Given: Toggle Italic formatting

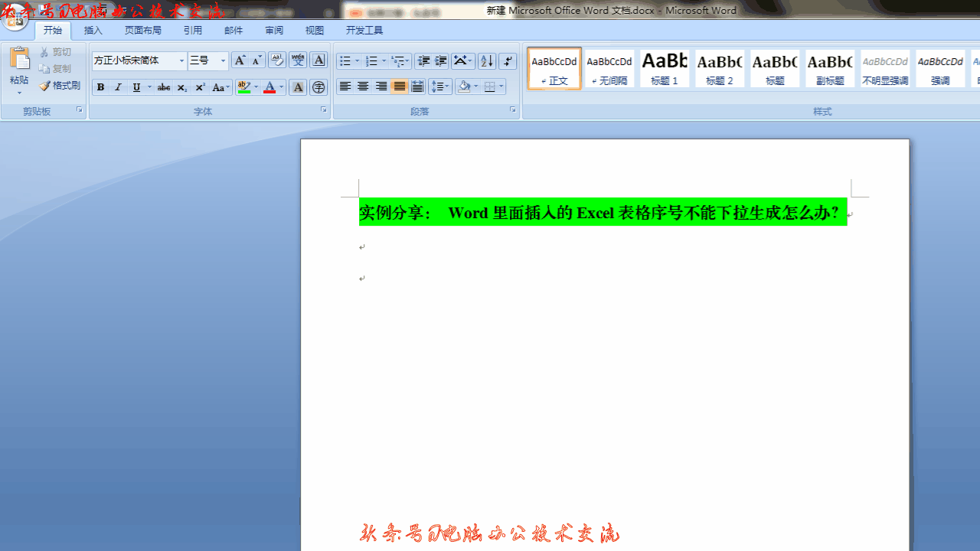Looking at the screenshot, I should 118,87.
